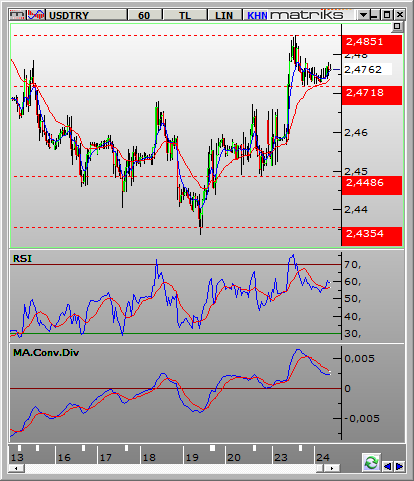
Task: Select the RSI indicator label
Action: point(22,259)
